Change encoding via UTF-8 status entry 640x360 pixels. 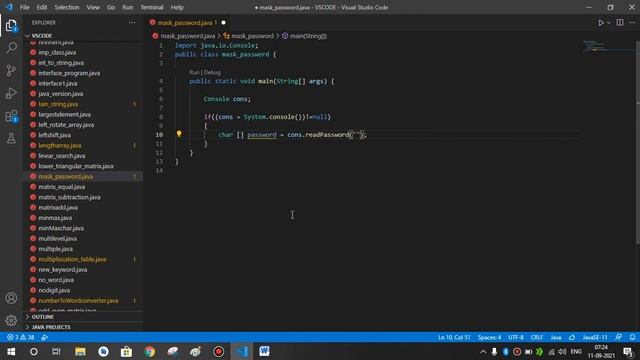coord(516,338)
